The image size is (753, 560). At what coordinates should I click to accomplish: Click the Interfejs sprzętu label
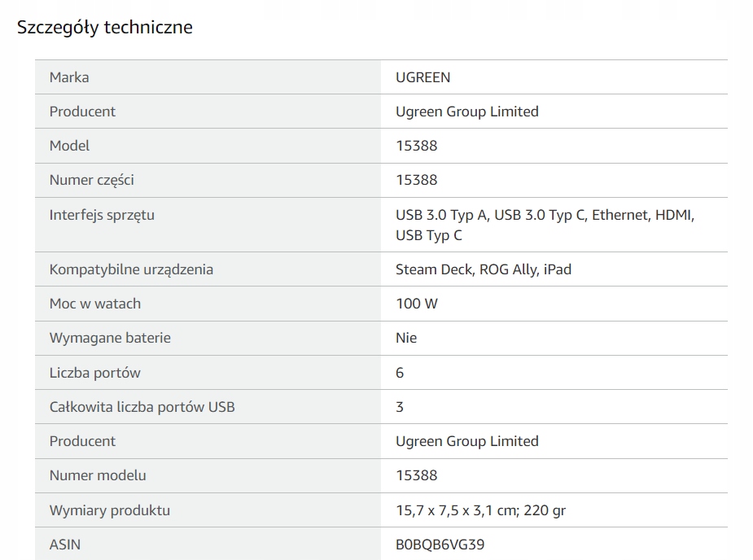102,215
